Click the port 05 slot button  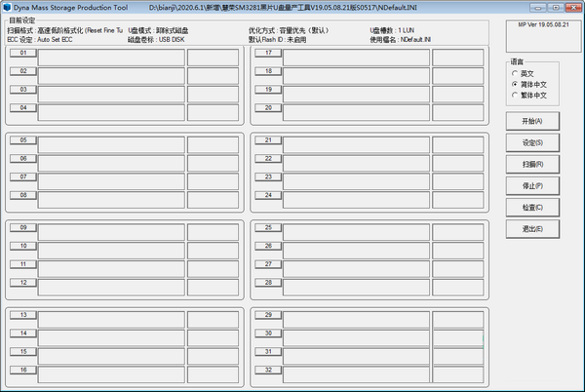(x=22, y=140)
